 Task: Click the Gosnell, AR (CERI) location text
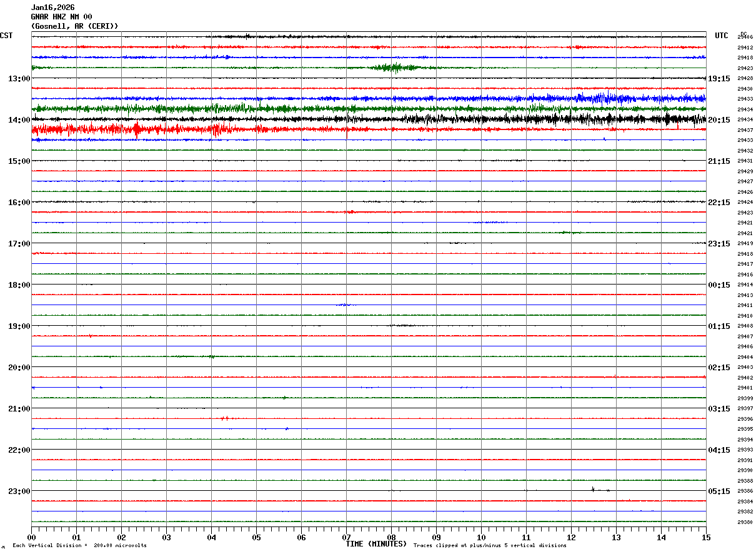(74, 26)
